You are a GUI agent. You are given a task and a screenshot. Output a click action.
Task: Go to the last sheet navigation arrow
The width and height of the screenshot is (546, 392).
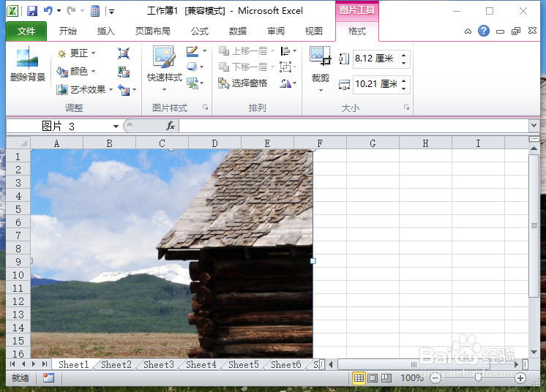[45, 364]
